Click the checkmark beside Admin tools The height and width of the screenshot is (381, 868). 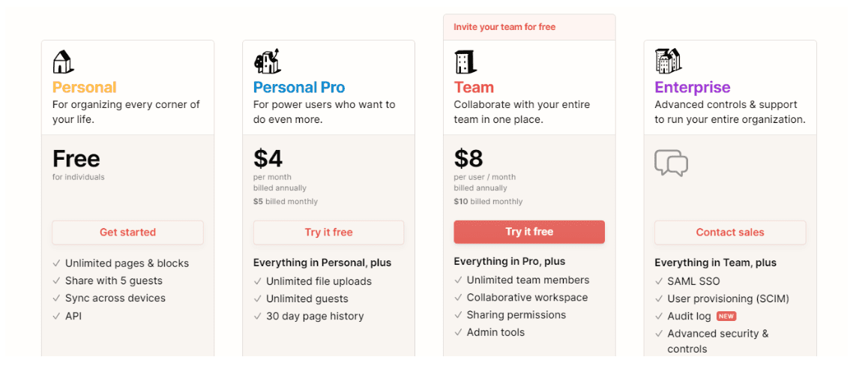458,332
